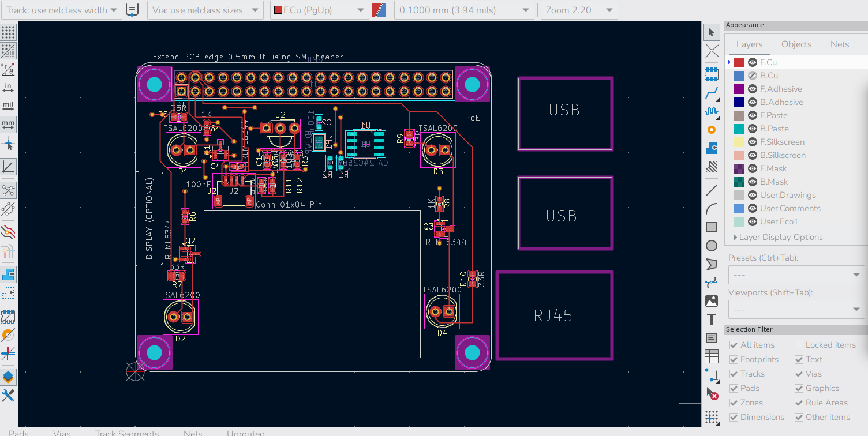Activate the Add Rule Area tool
Image resolution: width=868 pixels, height=436 pixels.
tap(712, 167)
